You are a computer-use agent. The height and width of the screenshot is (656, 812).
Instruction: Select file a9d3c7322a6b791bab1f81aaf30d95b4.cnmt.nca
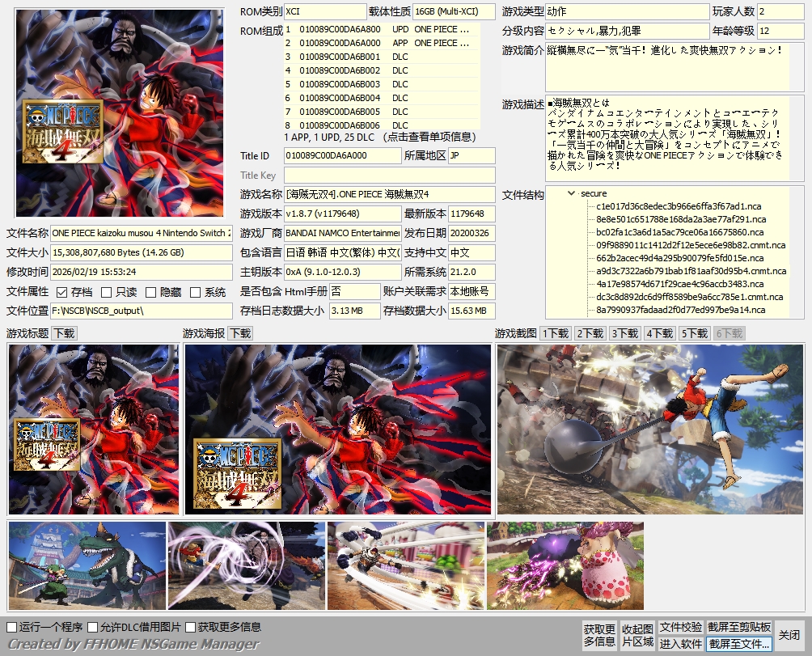coord(691,271)
